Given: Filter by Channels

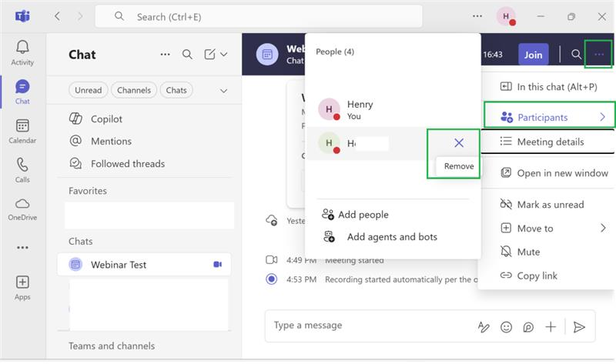Looking at the screenshot, I should (x=134, y=90).
